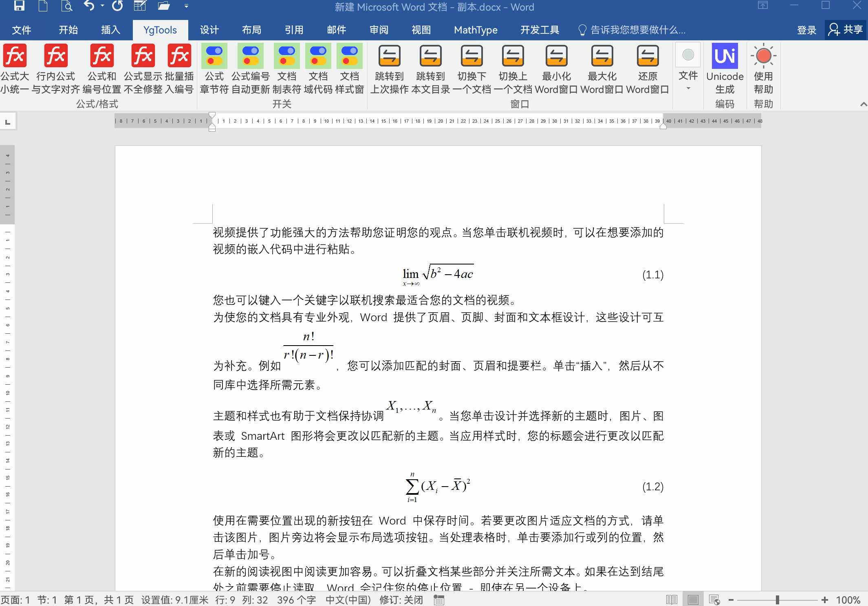The width and height of the screenshot is (868, 606).
Task: Click 行内公式与文字对齐 icon
Action: pyautogui.click(x=56, y=56)
